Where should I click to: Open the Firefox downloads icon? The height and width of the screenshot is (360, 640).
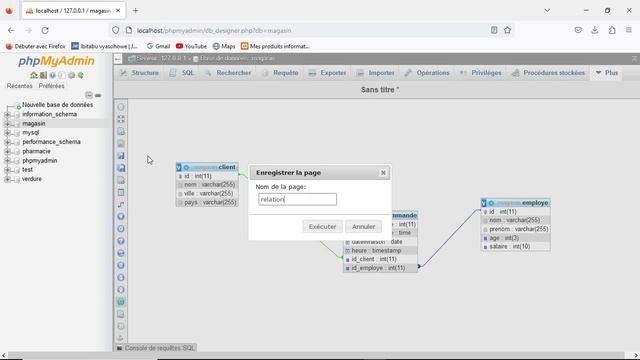(595, 30)
